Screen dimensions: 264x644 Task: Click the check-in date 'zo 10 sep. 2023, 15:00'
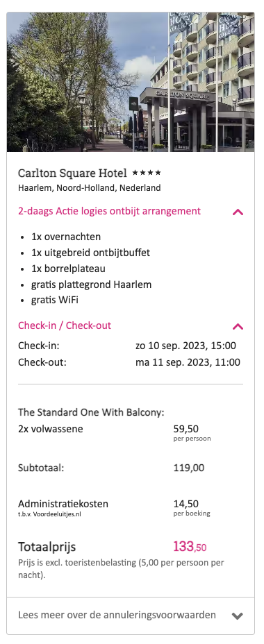click(x=186, y=346)
